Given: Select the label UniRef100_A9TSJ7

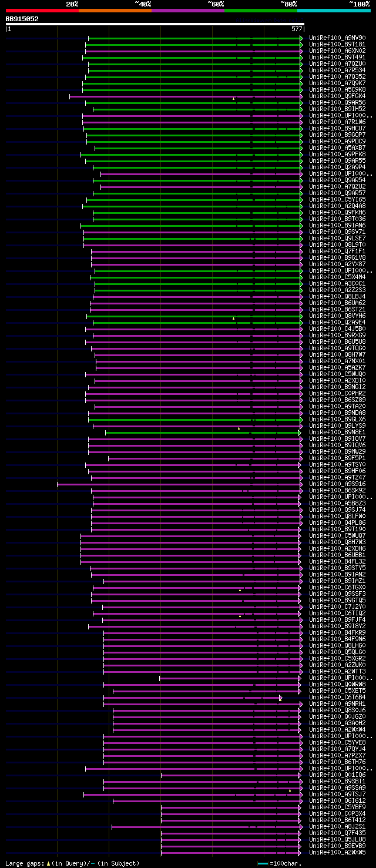Looking at the screenshot, I should pos(337,795).
